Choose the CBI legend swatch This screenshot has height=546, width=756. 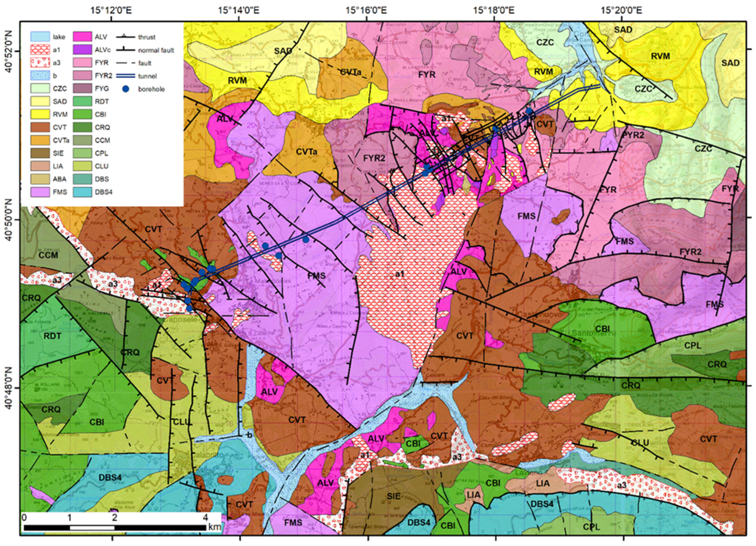click(83, 114)
